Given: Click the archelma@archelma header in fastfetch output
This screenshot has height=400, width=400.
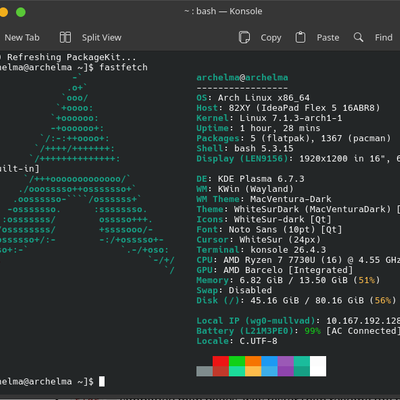Looking at the screenshot, I should [242, 78].
